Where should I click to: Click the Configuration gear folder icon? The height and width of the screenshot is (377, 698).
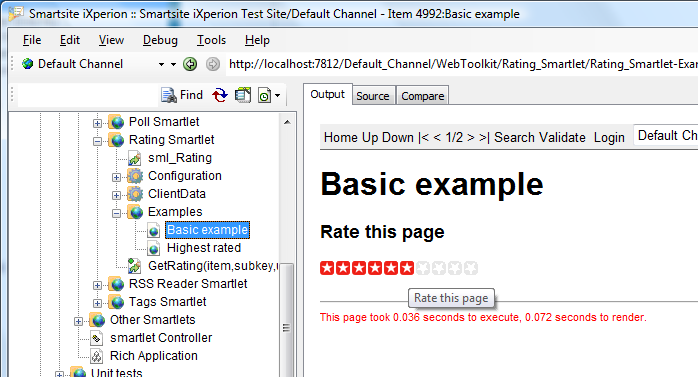[x=135, y=176]
